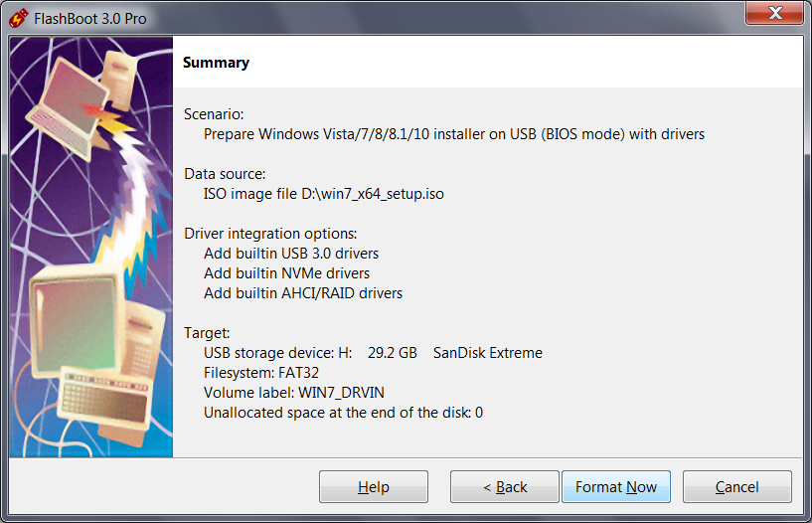Go back with the Back button
Viewport: 812px width, 523px height.
pyautogui.click(x=504, y=487)
